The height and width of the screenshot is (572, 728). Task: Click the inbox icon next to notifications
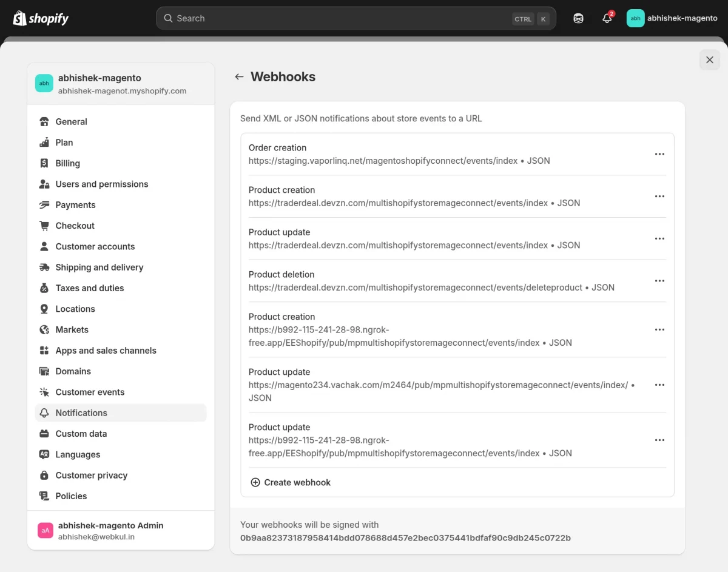pos(578,18)
